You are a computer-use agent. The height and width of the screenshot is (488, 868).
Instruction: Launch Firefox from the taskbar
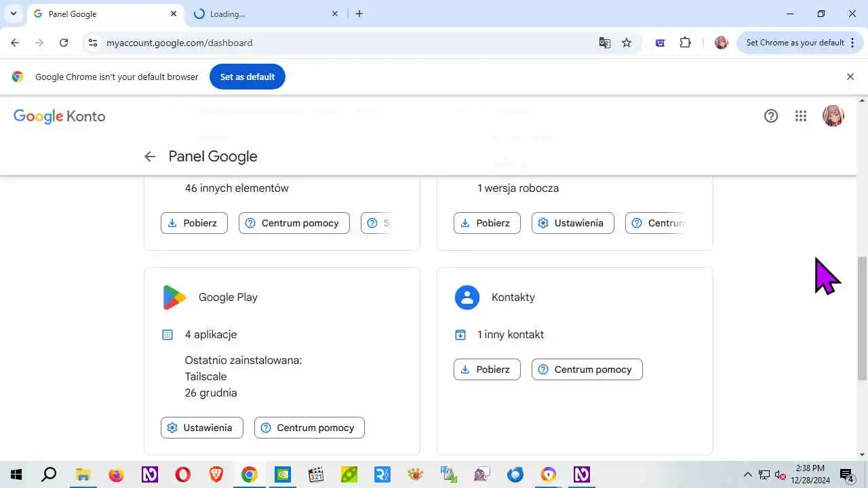(x=116, y=474)
